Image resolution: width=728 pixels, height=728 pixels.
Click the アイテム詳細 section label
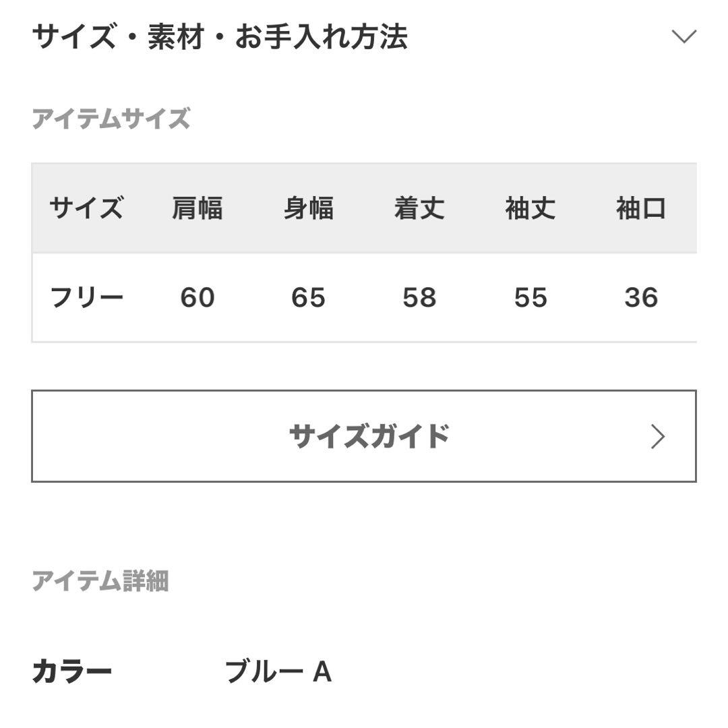click(100, 580)
